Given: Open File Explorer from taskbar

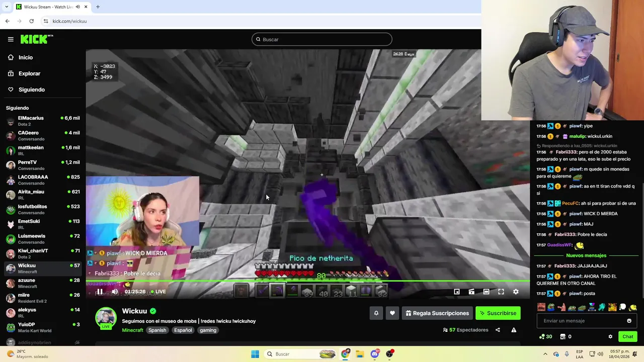Looking at the screenshot, I should click(360, 354).
